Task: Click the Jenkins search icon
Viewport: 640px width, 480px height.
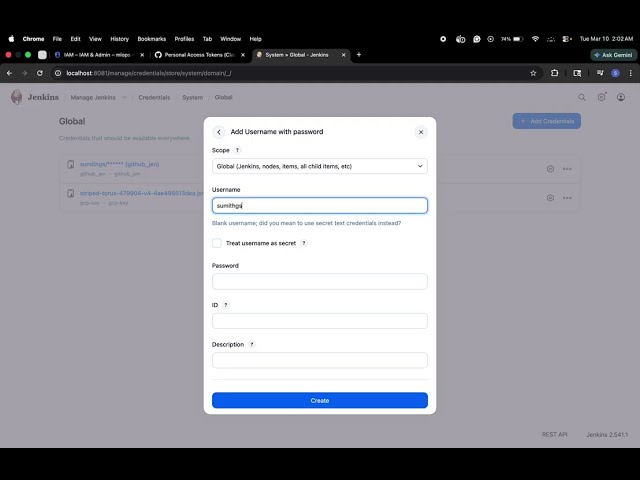Action: 582,97
